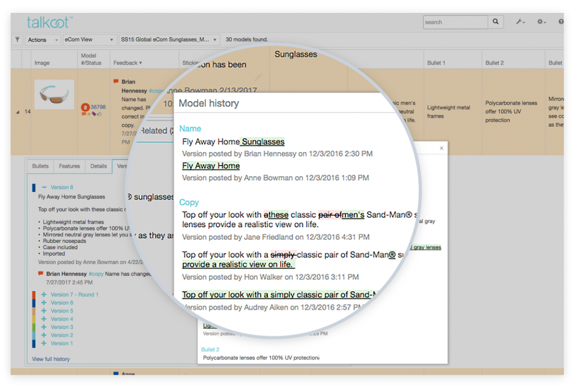Click 'Fly Away Home Sunglasses' under Version 8

pyautogui.click(x=72, y=196)
